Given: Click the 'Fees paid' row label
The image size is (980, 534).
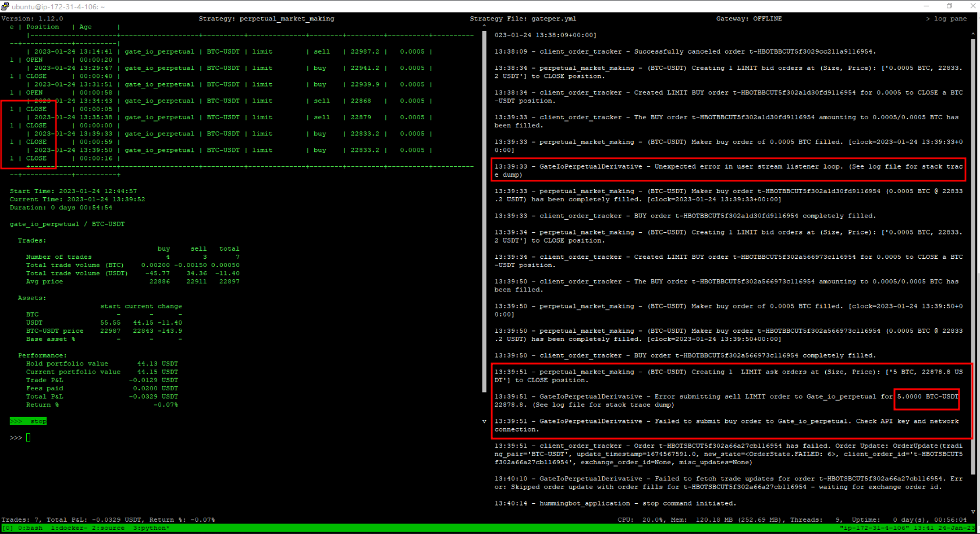Looking at the screenshot, I should coord(44,388).
